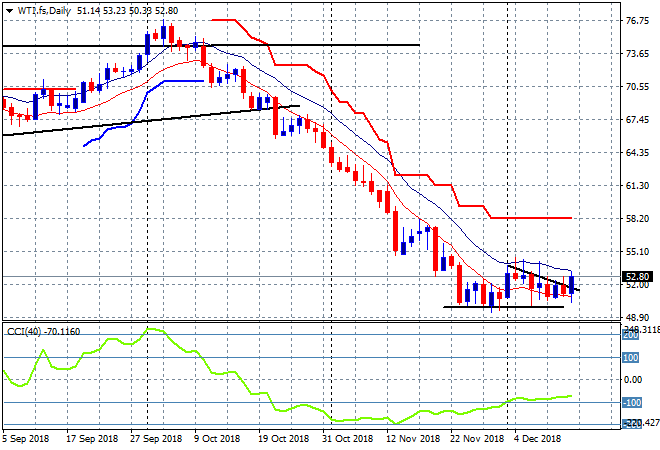This screenshot has height=450, width=660.
Task: Click the CCI -100 level label
Action: click(632, 402)
